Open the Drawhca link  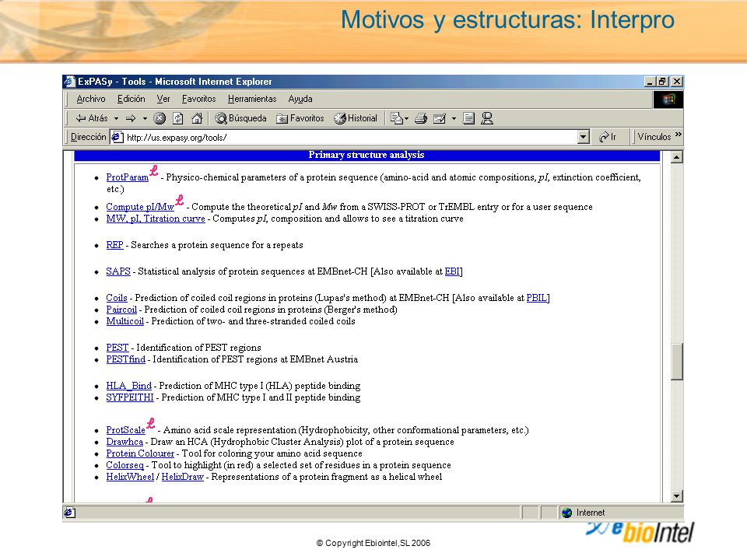click(124, 442)
